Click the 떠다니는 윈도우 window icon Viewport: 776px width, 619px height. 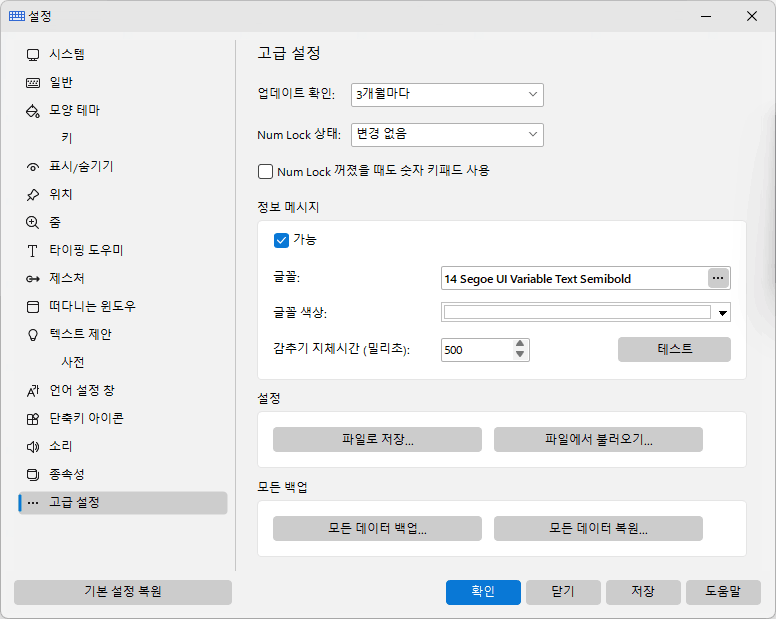[x=33, y=307]
